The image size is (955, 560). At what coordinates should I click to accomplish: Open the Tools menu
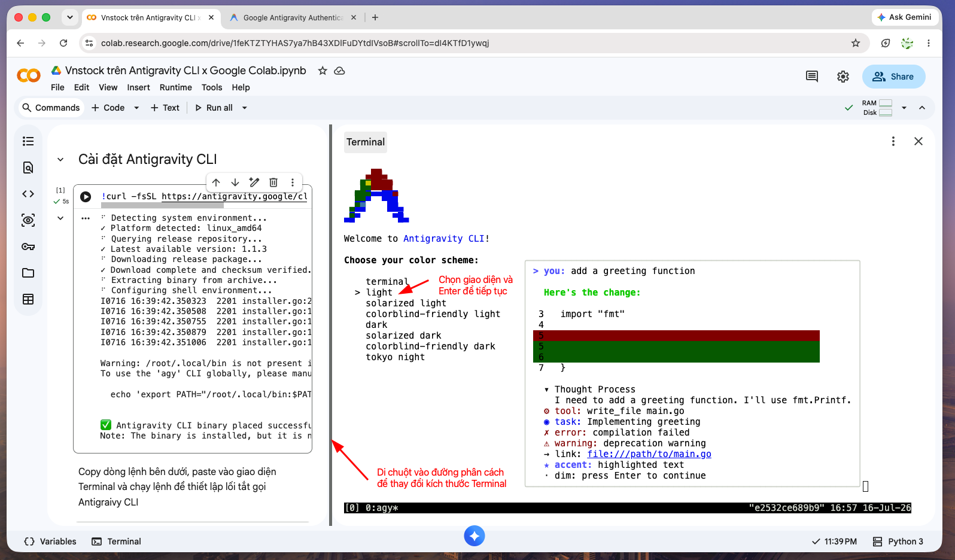tap(212, 87)
